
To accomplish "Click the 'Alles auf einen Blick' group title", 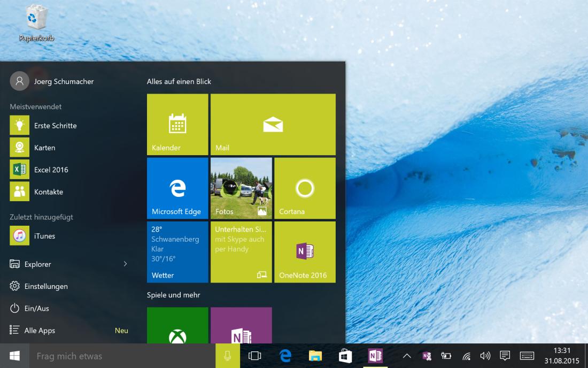I will (179, 81).
